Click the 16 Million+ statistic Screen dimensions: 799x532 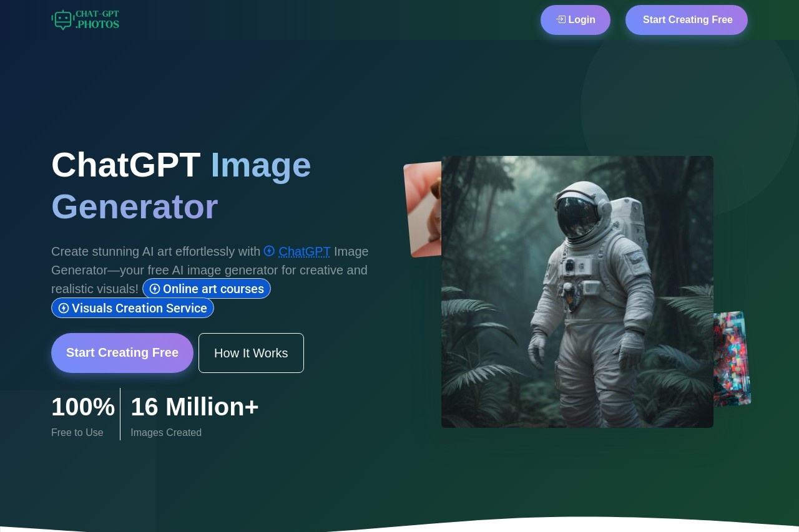(x=195, y=407)
